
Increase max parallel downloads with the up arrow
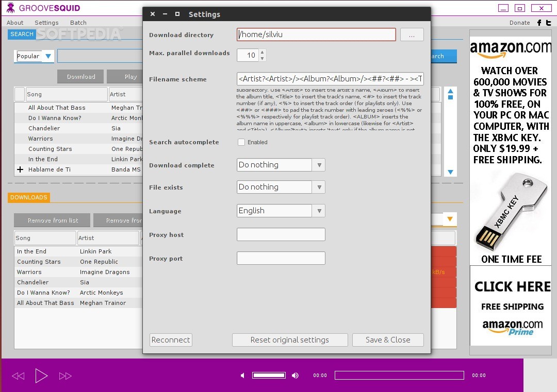coord(262,52)
